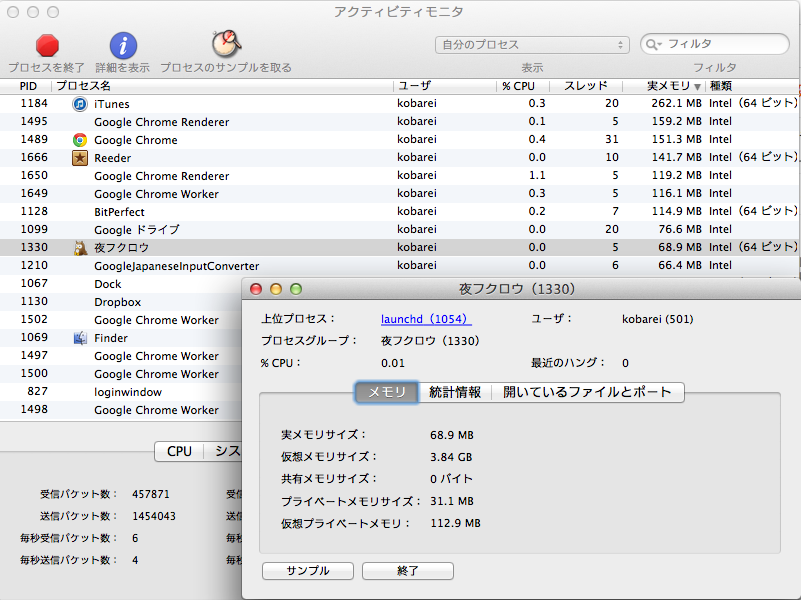801x600 pixels.
Task: Select the Reeder process row
Action: (x=399, y=158)
